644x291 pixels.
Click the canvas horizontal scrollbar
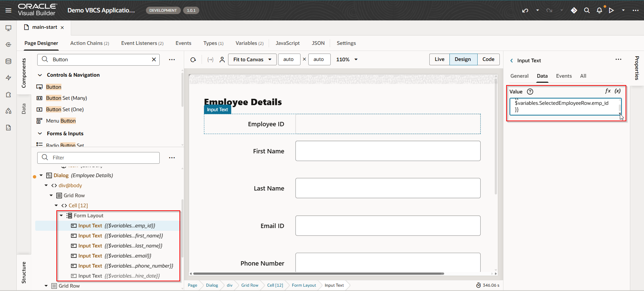pos(319,274)
